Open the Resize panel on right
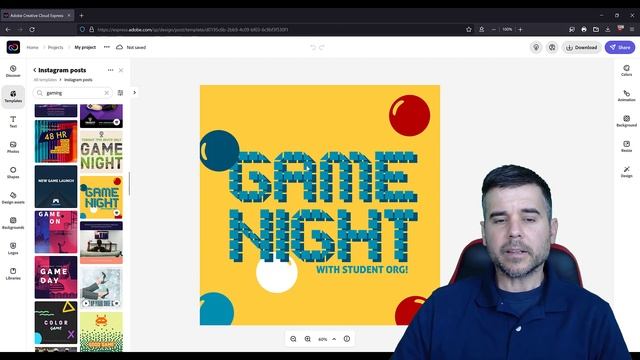 click(x=627, y=146)
